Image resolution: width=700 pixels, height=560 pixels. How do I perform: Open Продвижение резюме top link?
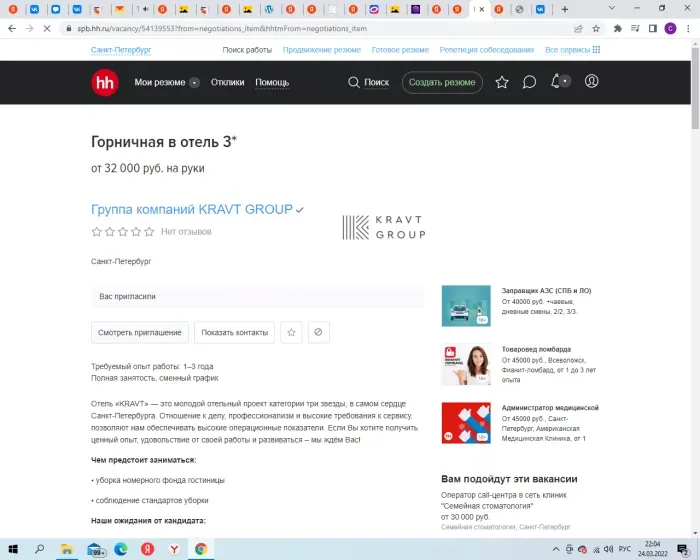pos(322,50)
